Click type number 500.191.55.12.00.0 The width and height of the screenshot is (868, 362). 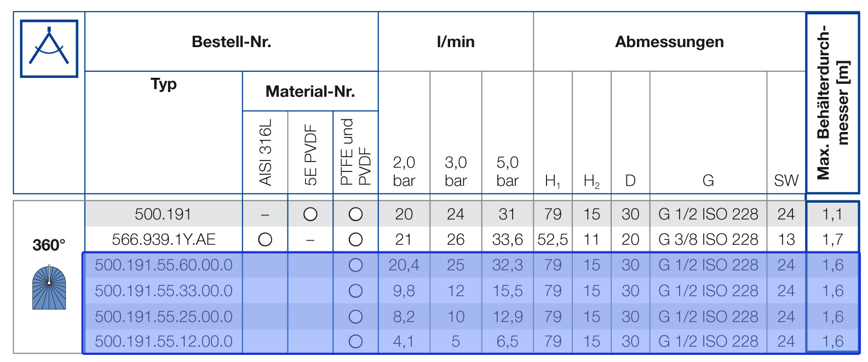coord(164,341)
